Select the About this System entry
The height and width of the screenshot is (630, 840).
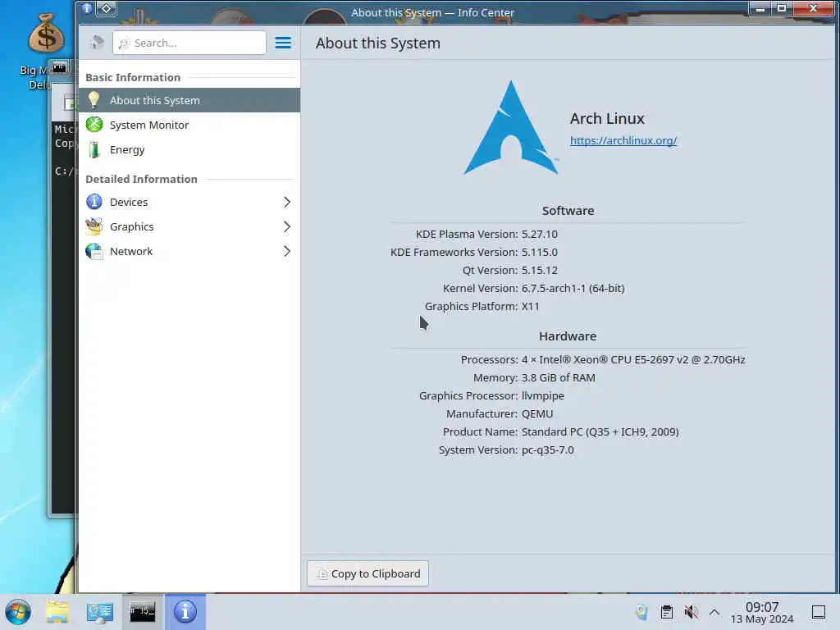189,100
